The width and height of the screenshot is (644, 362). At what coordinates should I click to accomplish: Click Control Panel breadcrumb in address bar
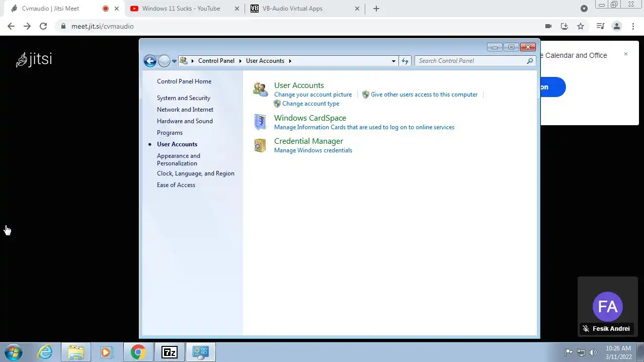216,61
